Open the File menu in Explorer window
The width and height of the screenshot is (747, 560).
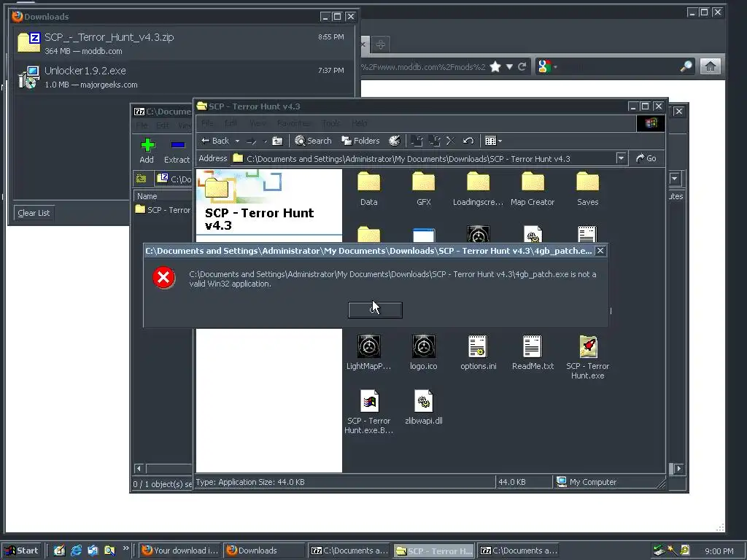pos(207,123)
